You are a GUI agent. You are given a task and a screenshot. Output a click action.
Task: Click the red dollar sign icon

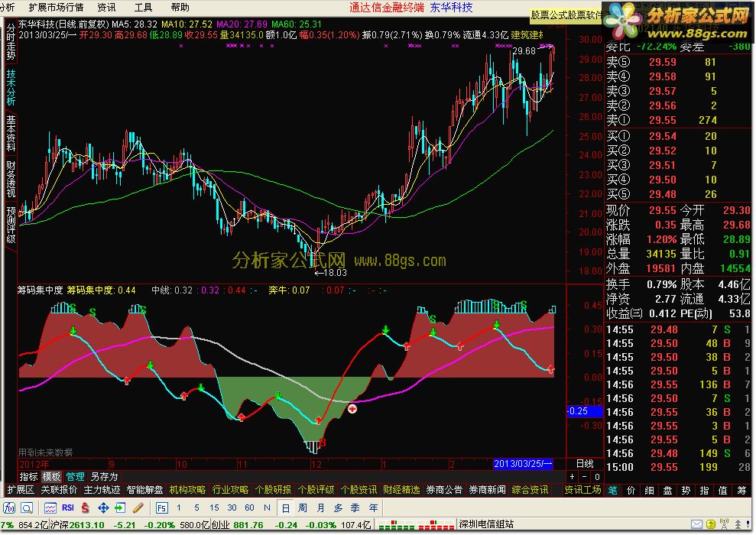pyautogui.click(x=86, y=508)
